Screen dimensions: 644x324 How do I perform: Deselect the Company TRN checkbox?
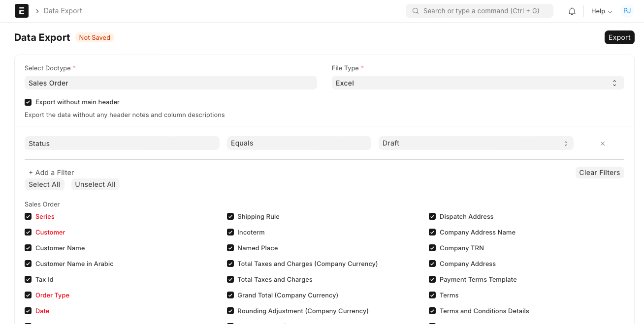(432, 248)
